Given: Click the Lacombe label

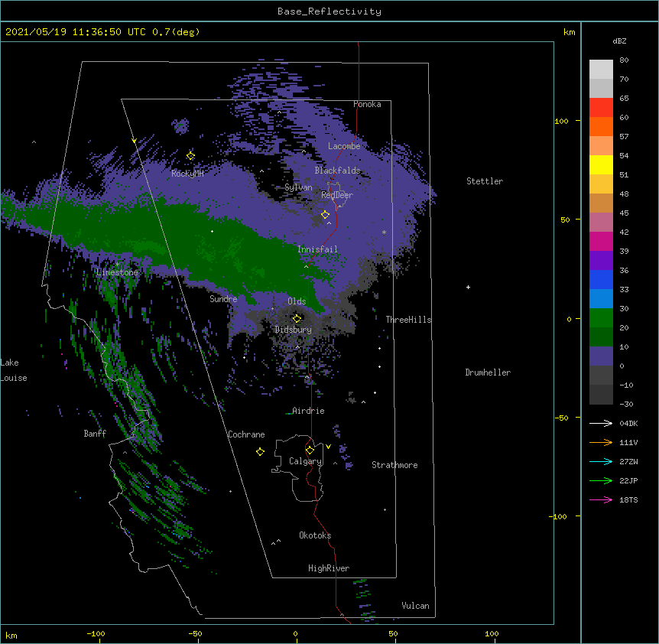Looking at the screenshot, I should click(344, 146).
